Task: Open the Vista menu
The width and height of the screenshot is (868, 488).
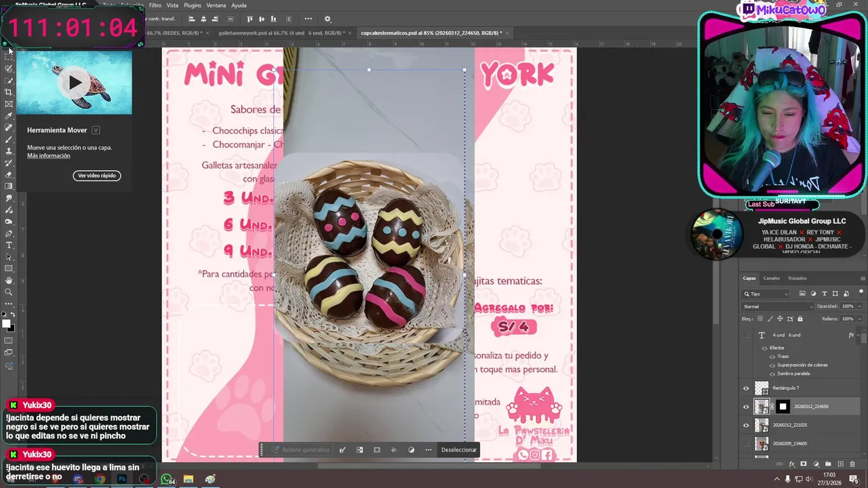Action: click(x=173, y=5)
